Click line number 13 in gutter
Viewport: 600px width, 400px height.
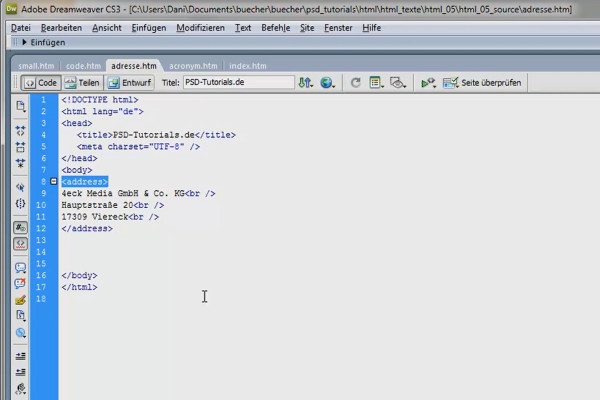[x=41, y=240]
